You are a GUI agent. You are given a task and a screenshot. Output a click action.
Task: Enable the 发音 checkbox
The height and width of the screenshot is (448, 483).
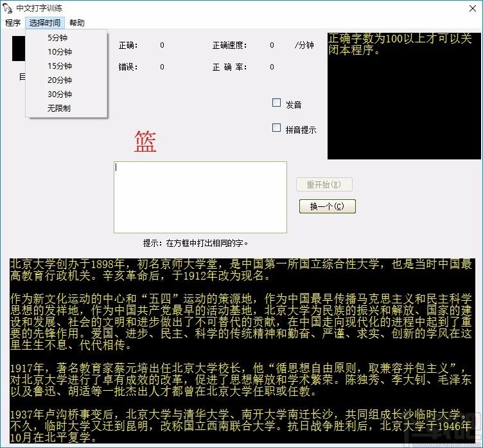[277, 103]
